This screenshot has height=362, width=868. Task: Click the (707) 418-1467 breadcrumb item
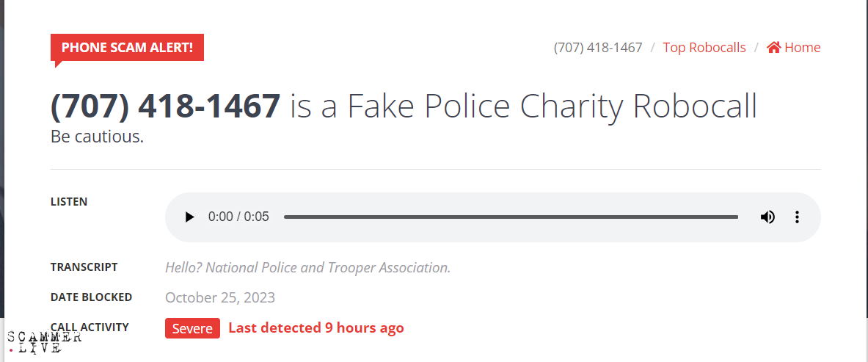(598, 48)
